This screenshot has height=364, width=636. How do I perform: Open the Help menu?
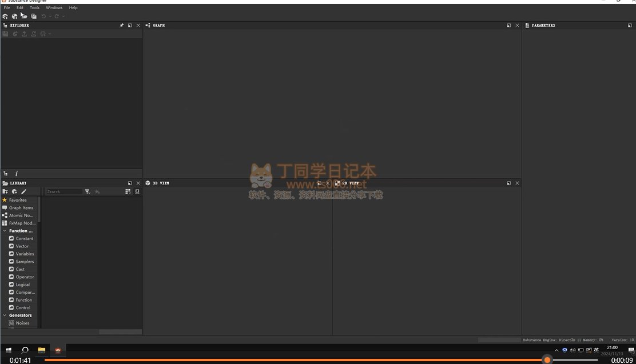pyautogui.click(x=73, y=7)
